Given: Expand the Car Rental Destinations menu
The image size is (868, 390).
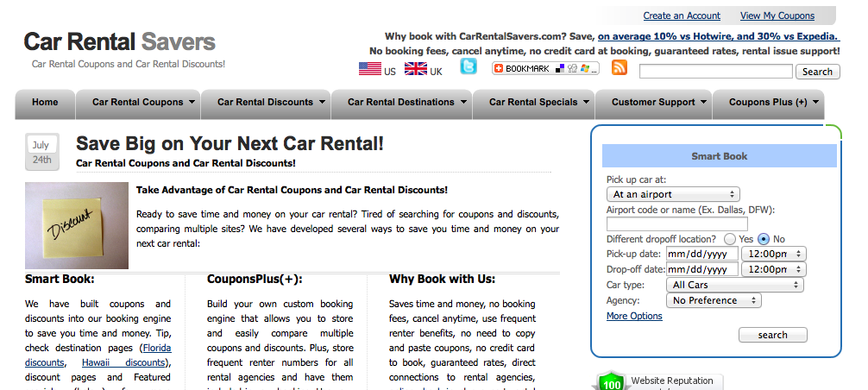Looking at the screenshot, I should (401, 104).
